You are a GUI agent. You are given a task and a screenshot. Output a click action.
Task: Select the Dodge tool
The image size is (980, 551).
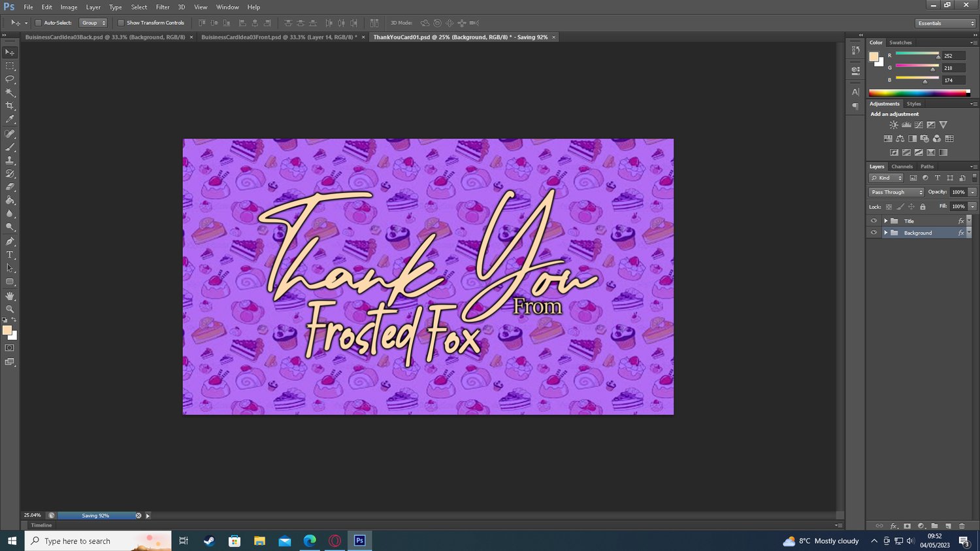[10, 227]
